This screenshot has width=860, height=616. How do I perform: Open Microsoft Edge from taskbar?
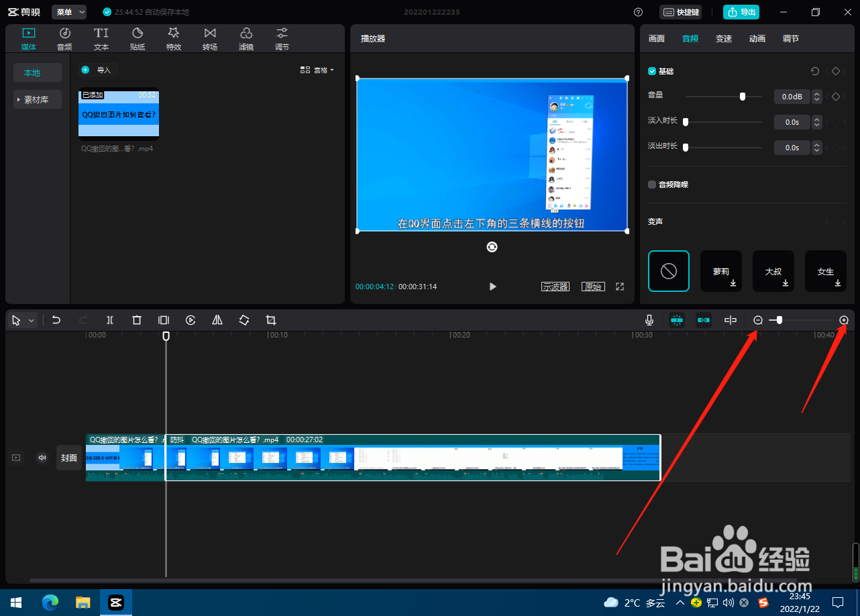click(50, 602)
